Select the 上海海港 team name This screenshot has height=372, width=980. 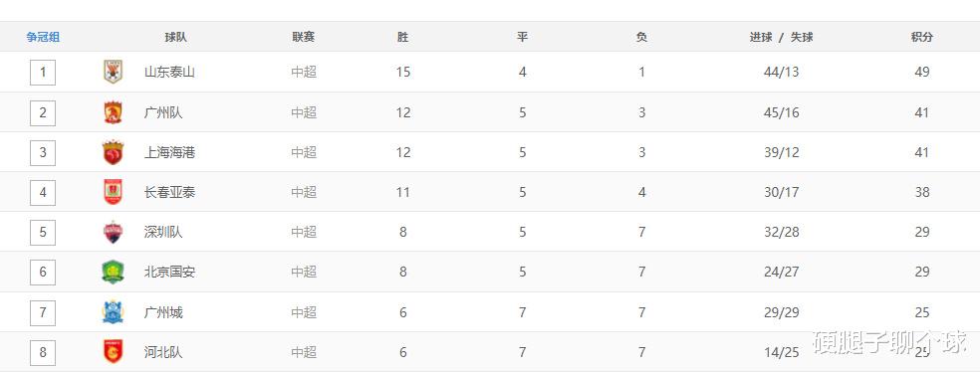(x=169, y=152)
